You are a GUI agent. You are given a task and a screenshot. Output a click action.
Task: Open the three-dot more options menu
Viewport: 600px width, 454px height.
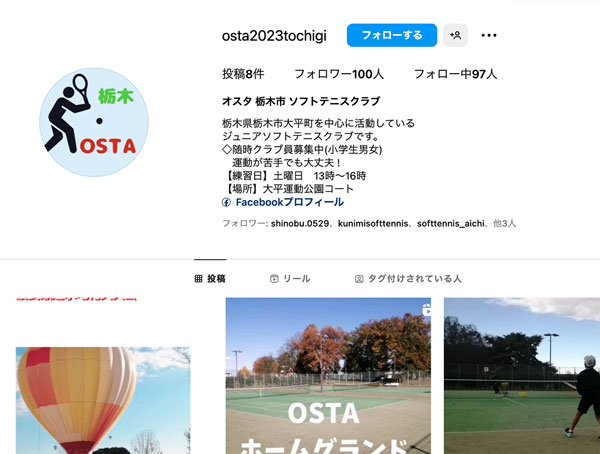489,35
